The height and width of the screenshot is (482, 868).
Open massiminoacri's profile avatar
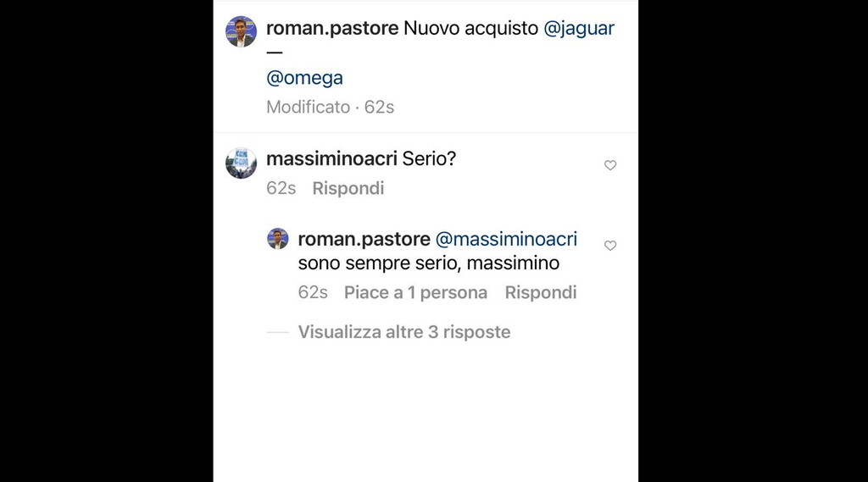(x=241, y=163)
